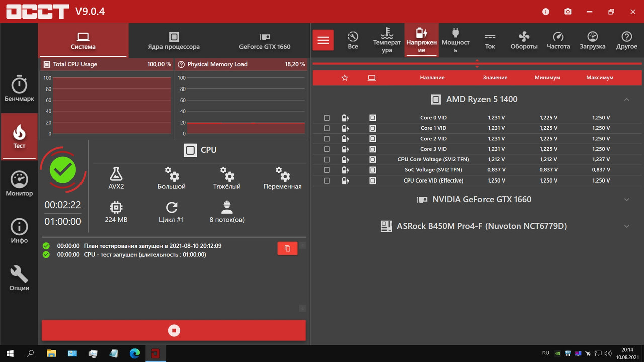Screen dimensions: 644x362
Task: Click the CPU Core VID (Effective) chip icon
Action: pyautogui.click(x=372, y=180)
